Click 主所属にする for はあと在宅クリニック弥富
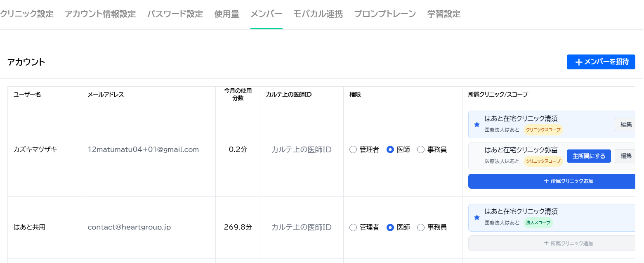Viewport: 644px width, 263px height. pyautogui.click(x=589, y=156)
